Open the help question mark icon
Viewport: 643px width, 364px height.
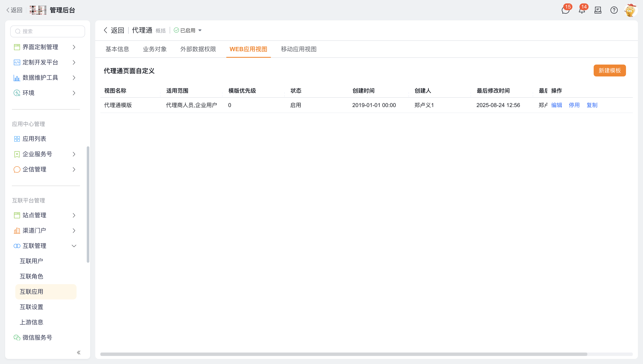[x=614, y=10]
